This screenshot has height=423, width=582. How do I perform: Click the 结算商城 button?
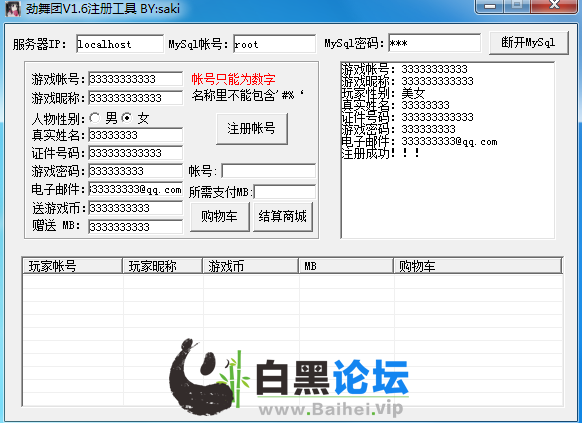click(x=283, y=216)
